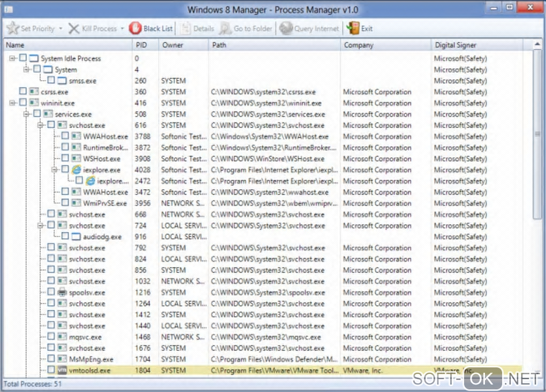Collapse the services.exe tree node
The height and width of the screenshot is (392, 546).
pos(26,114)
